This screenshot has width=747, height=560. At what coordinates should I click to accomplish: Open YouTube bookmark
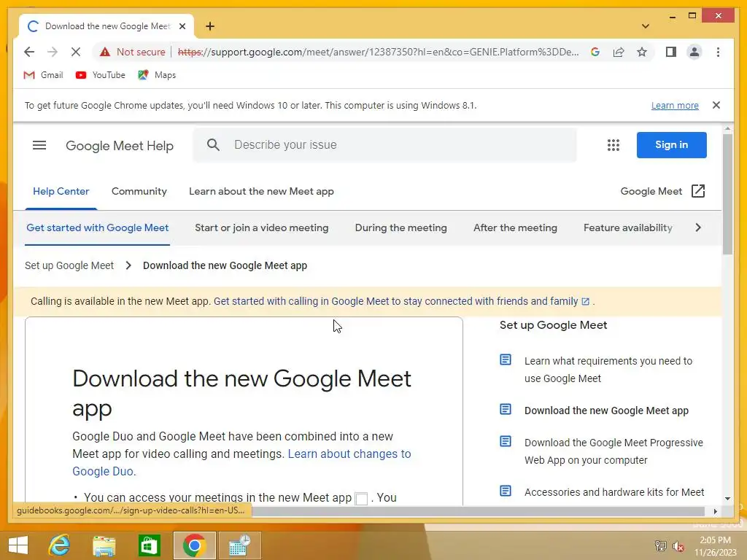(x=101, y=75)
